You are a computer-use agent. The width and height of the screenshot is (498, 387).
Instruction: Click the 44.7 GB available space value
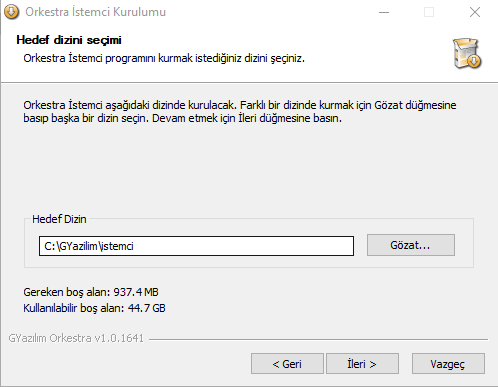coord(147,308)
